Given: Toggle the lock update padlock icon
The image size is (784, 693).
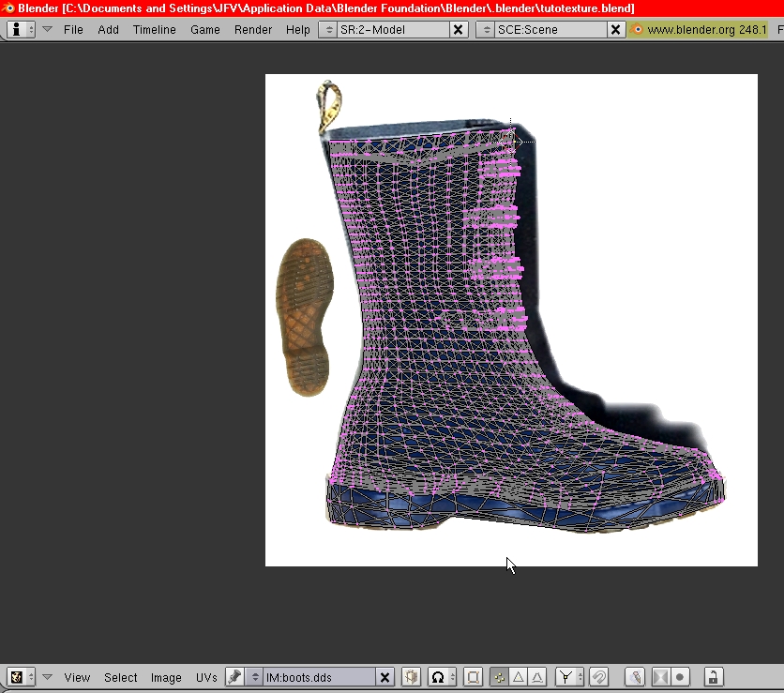Looking at the screenshot, I should 713,677.
